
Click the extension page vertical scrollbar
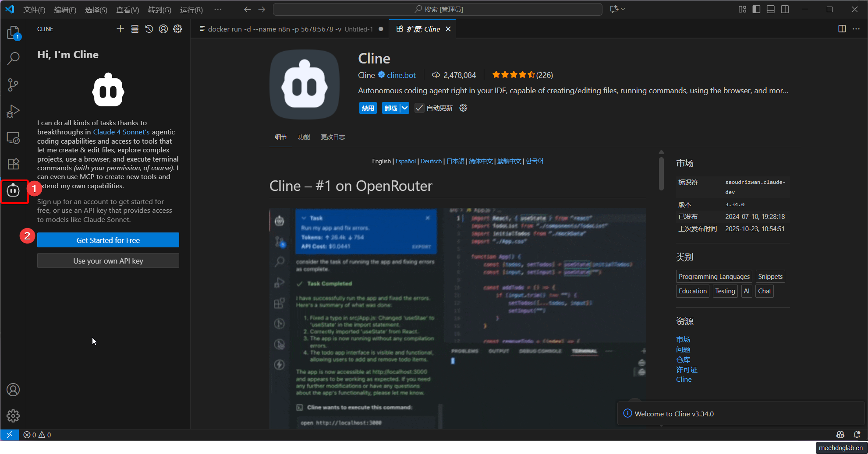click(661, 174)
